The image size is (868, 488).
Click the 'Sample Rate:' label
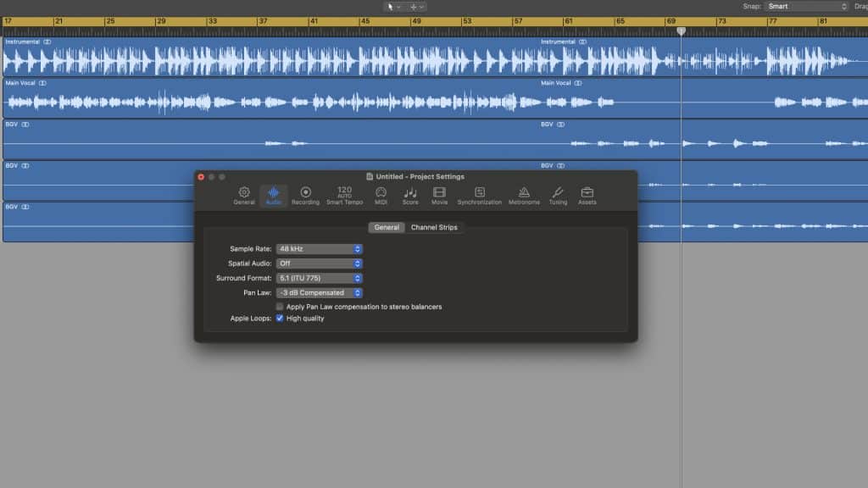[x=251, y=249]
